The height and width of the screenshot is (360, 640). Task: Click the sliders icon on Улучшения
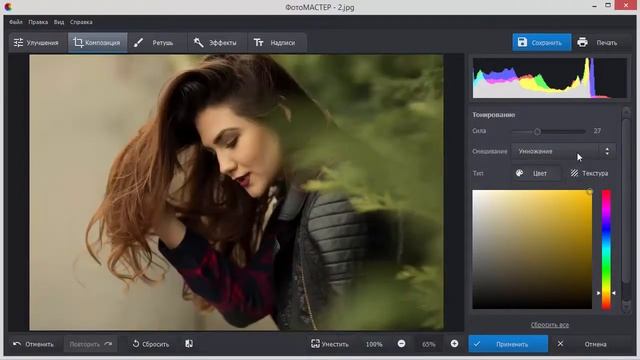coord(18,42)
